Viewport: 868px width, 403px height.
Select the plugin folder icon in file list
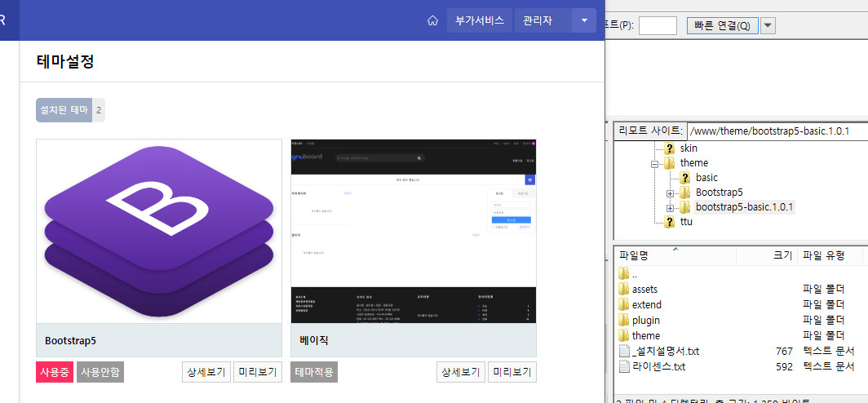[x=624, y=320]
